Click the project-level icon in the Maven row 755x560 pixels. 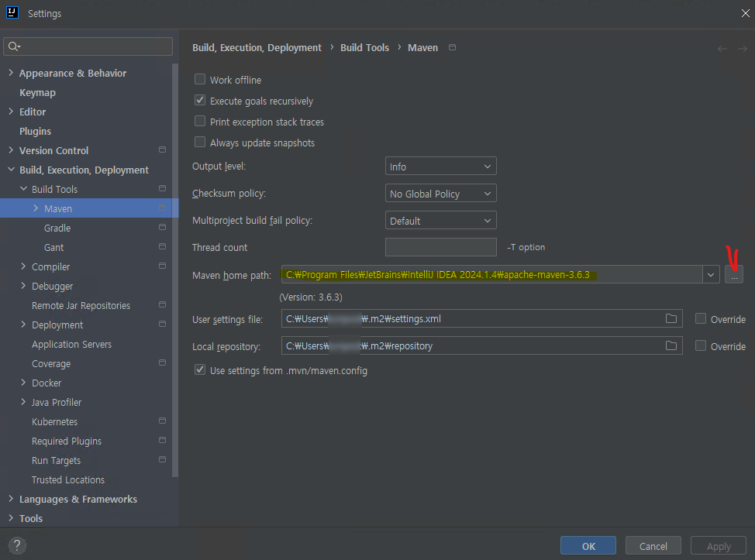pos(162,208)
